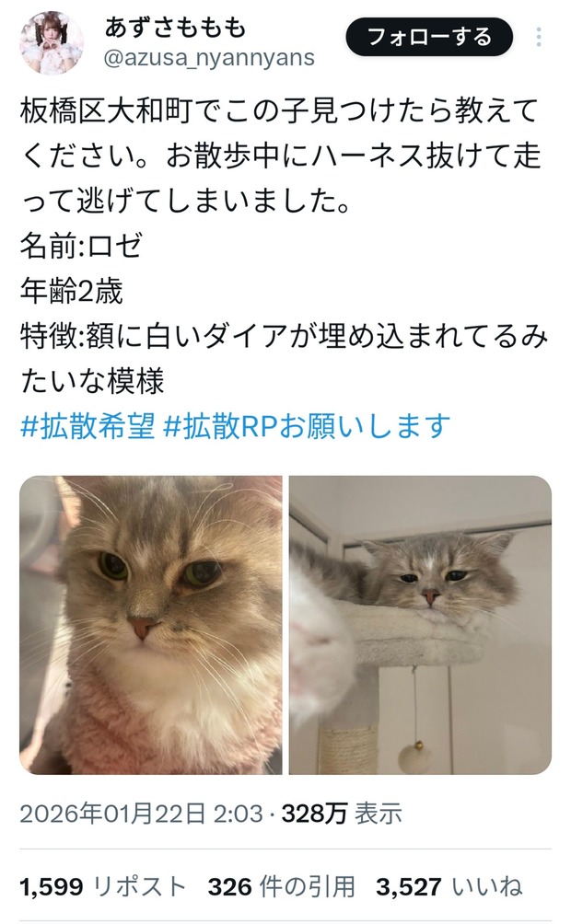Show the 328万 表示 view count
Screen dimensions: 571x924
click(342, 814)
